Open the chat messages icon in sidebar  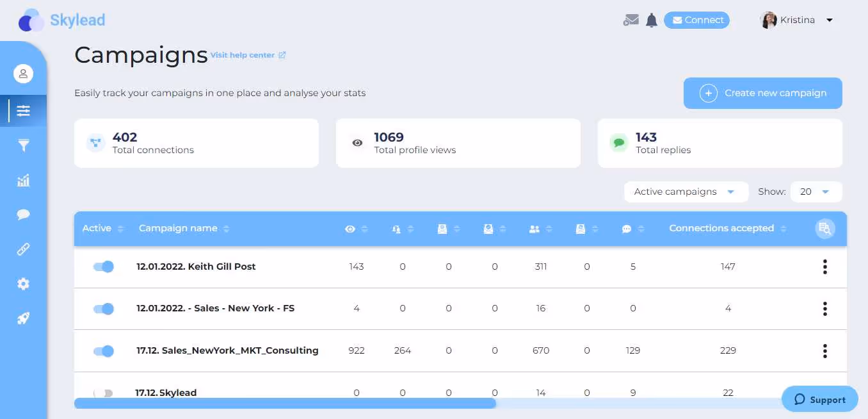coord(24,215)
